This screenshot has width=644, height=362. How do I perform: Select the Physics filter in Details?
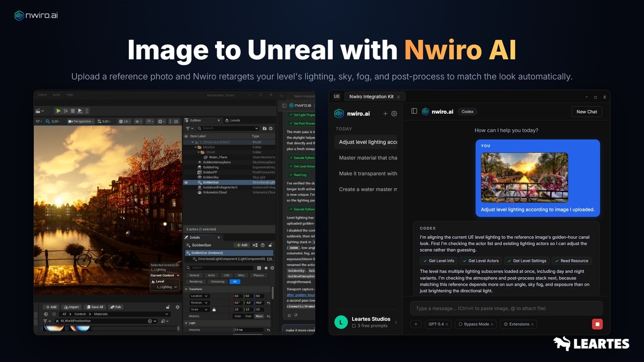(x=259, y=275)
